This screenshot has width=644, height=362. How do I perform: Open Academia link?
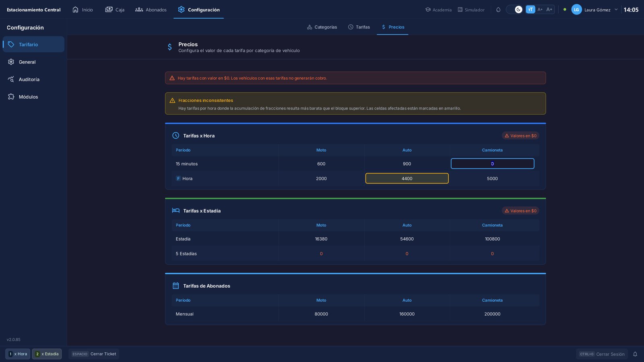[438, 10]
